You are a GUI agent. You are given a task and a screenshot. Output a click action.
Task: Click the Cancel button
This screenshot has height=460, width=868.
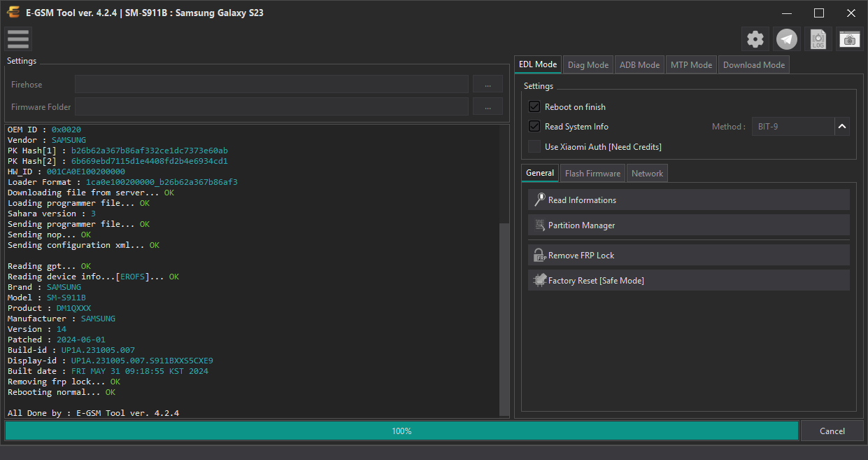832,431
